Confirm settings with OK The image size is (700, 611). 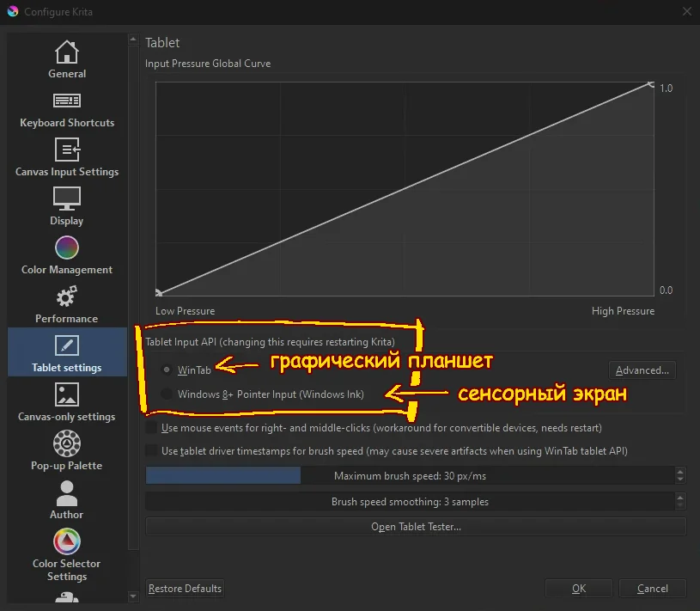579,588
